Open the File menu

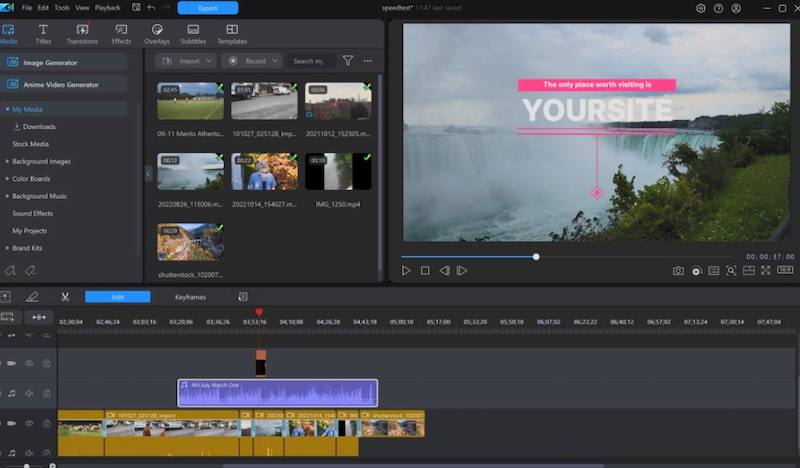point(27,8)
